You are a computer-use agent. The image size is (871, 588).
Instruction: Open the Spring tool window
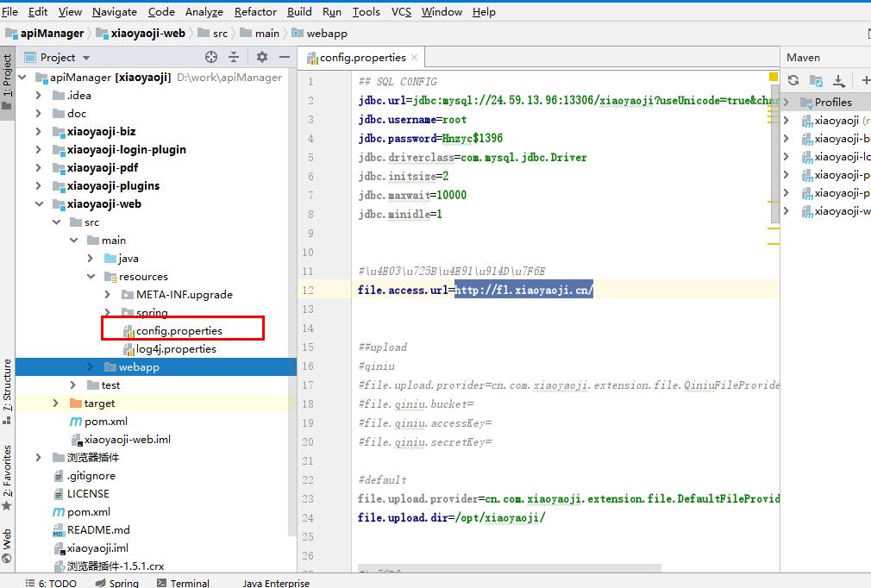click(x=117, y=582)
